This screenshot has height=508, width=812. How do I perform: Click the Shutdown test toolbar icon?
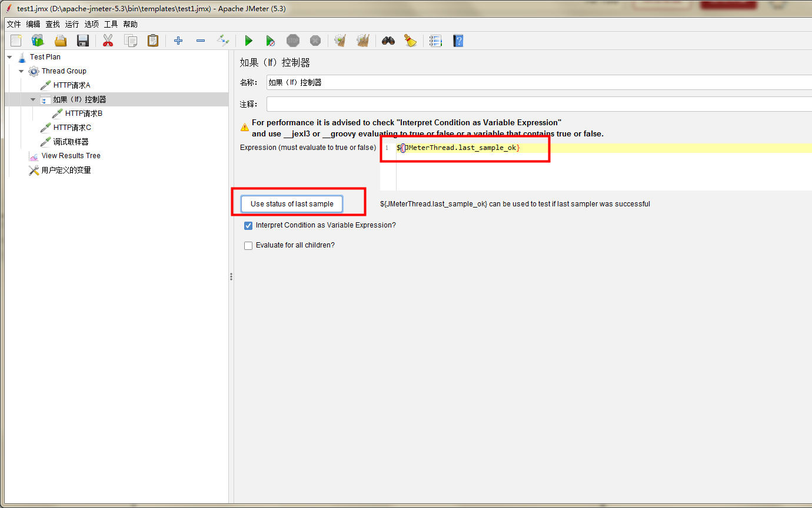coord(315,41)
